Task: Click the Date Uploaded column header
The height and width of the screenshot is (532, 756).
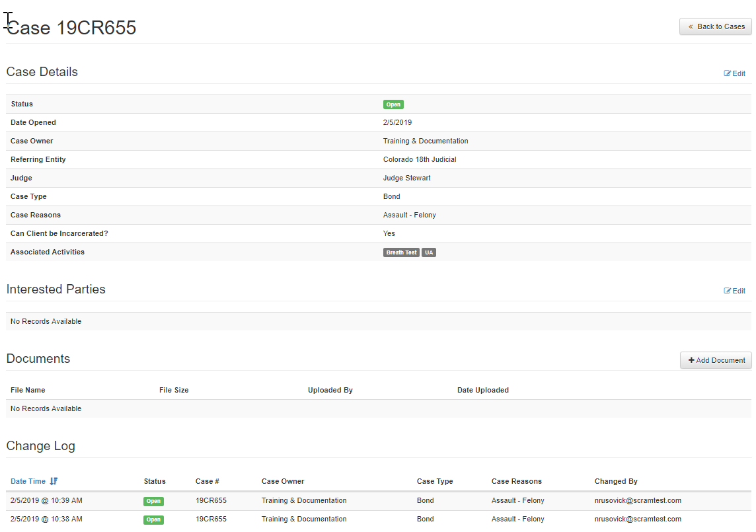Action: point(482,390)
